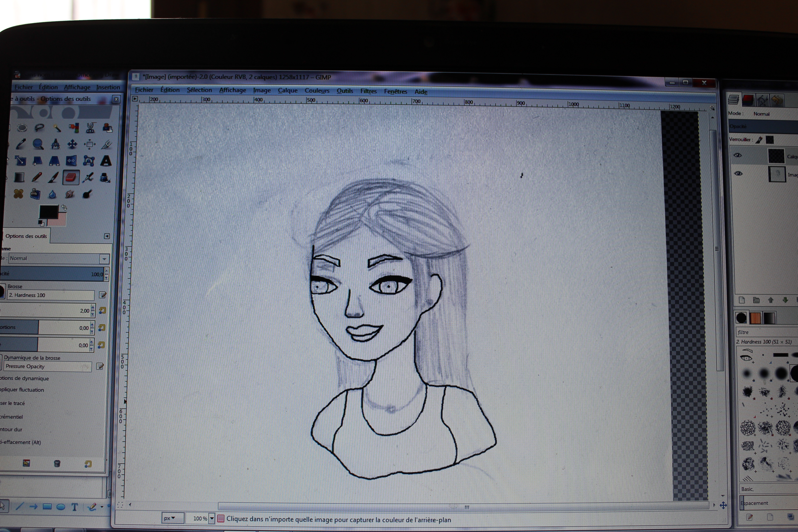Toggle visibility of the bottom Image layer
798x532 pixels.
point(738,173)
